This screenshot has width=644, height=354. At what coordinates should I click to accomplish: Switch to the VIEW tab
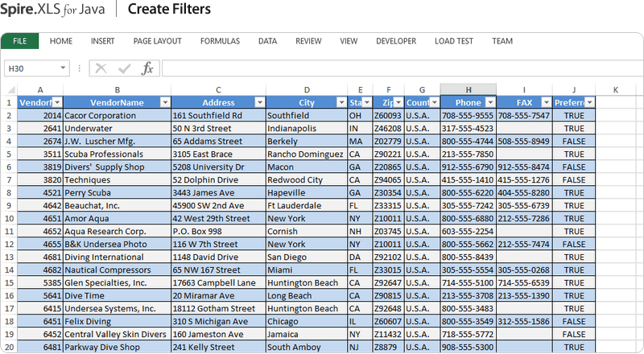click(x=349, y=41)
